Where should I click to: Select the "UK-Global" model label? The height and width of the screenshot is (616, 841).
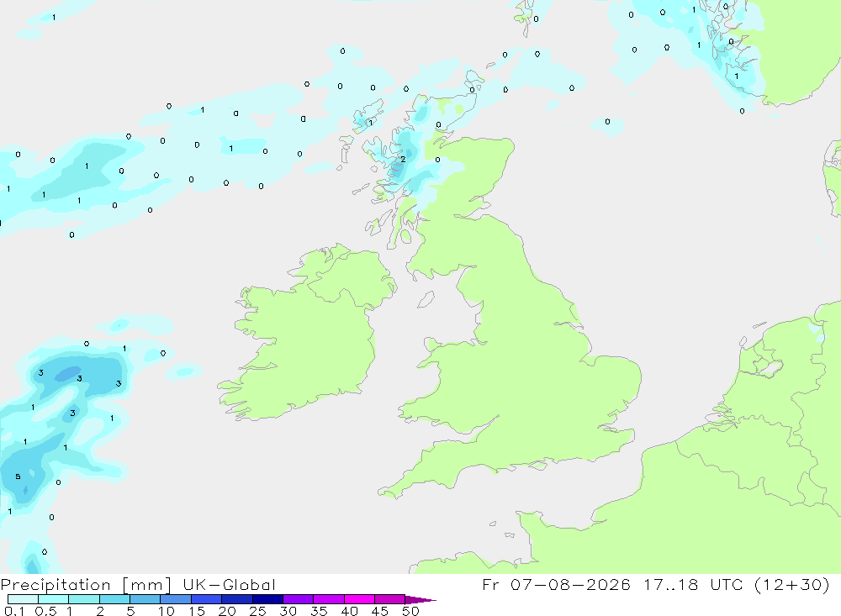point(229,584)
